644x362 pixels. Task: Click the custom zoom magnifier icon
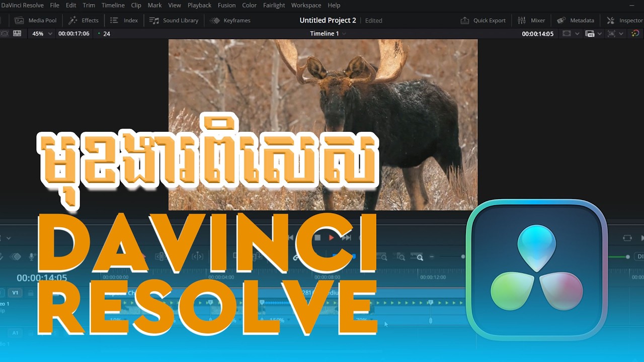click(420, 257)
